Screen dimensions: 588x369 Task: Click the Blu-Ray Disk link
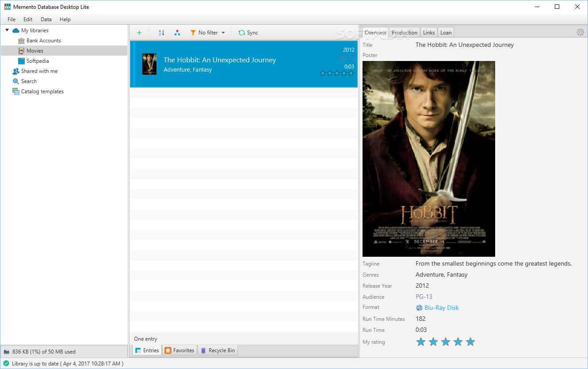[x=442, y=308]
